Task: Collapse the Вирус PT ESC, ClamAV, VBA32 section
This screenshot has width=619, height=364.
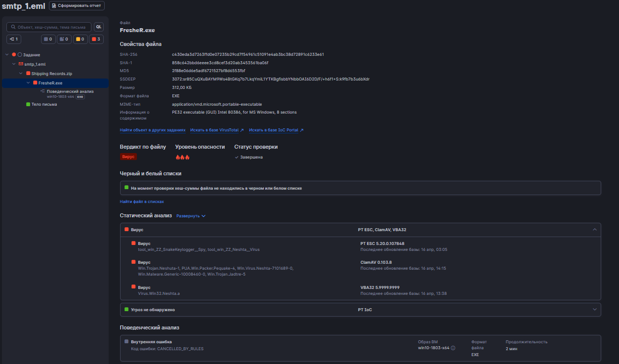Action: pyautogui.click(x=594, y=230)
